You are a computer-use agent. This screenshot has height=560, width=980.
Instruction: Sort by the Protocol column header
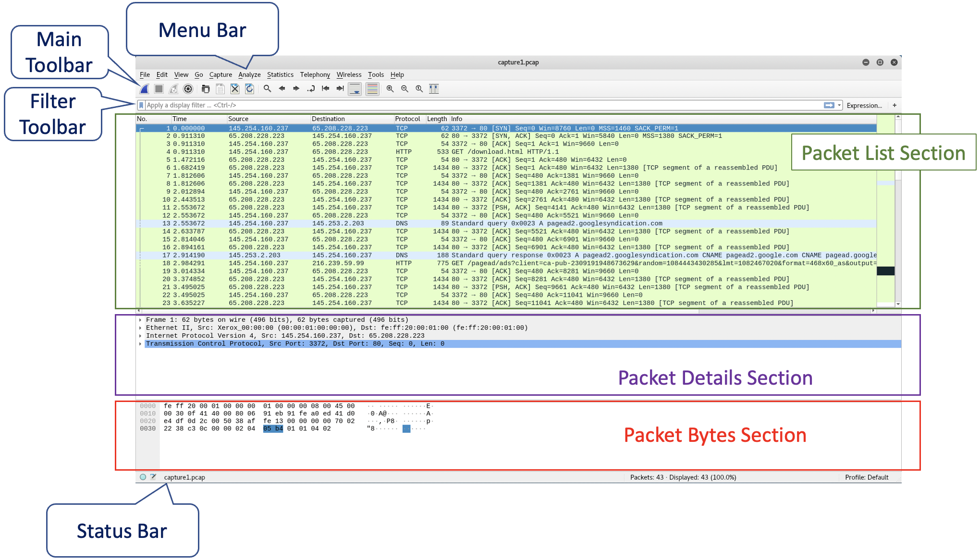[410, 119]
